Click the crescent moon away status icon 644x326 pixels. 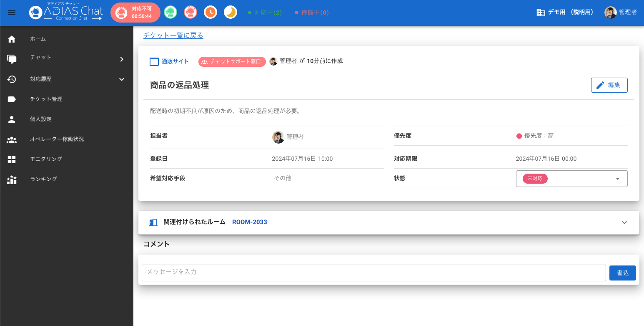[231, 13]
